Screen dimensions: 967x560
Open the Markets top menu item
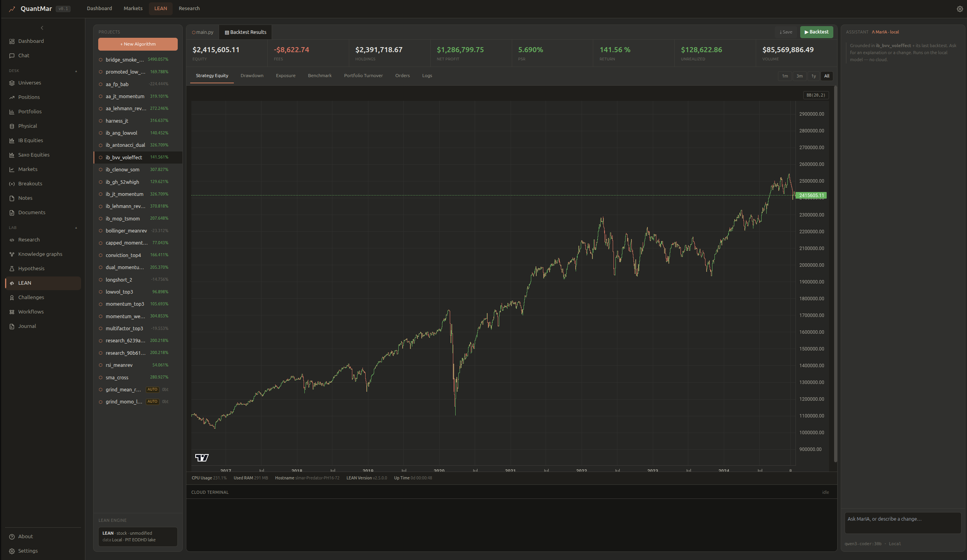(x=133, y=9)
